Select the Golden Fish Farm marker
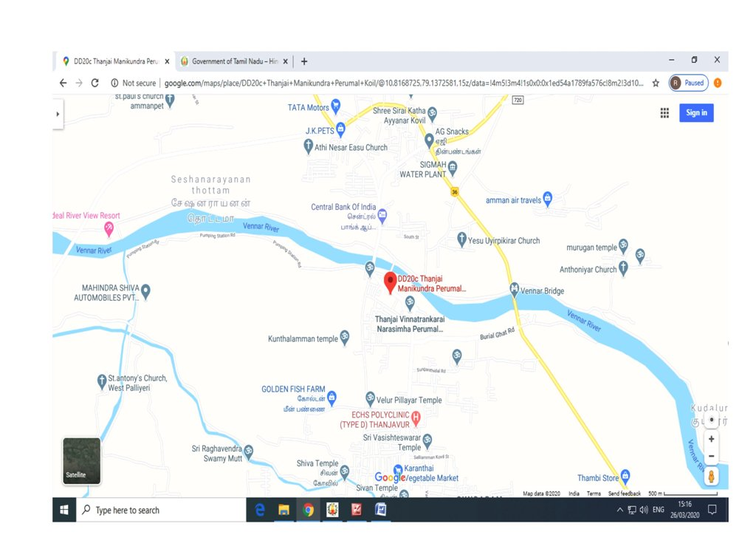 (x=331, y=396)
